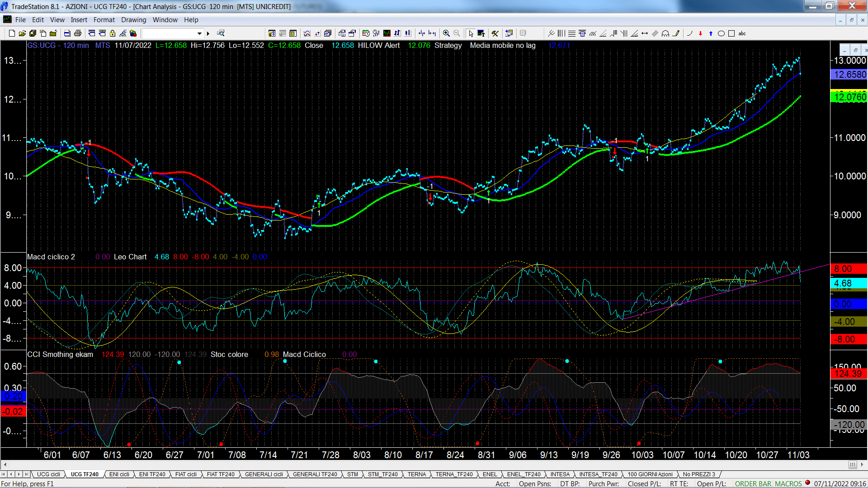
Task: Open the Edit menu
Action: tap(38, 20)
